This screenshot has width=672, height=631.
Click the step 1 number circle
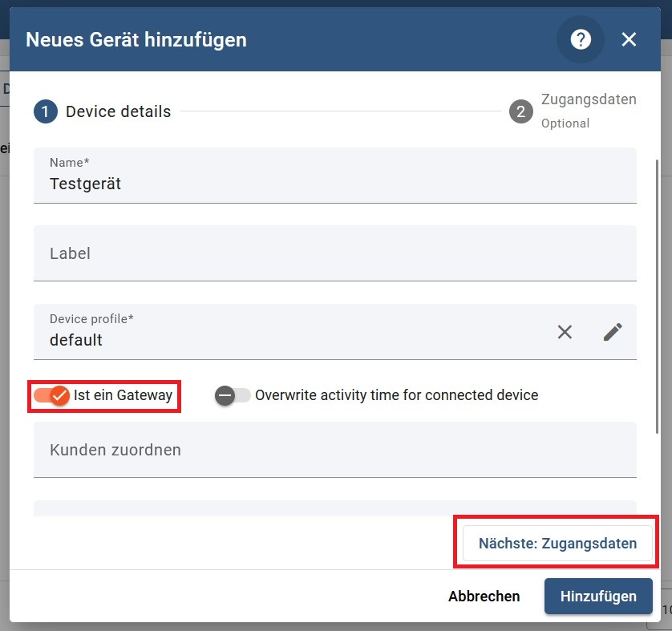click(45, 111)
